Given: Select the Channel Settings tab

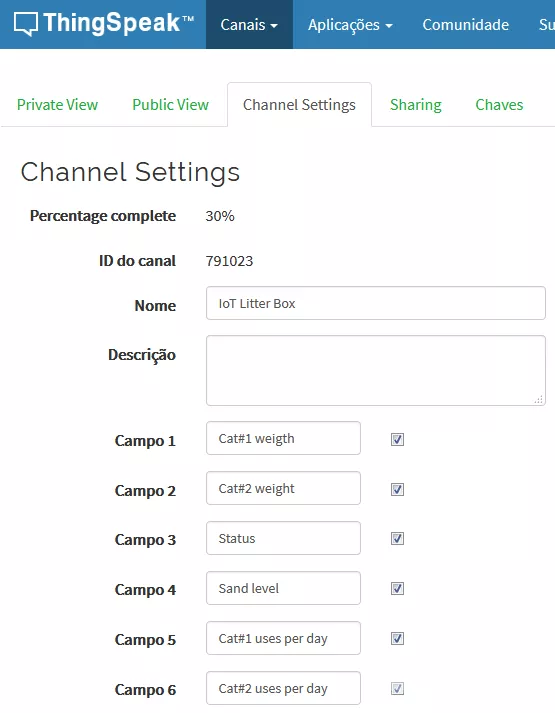Looking at the screenshot, I should [x=299, y=105].
